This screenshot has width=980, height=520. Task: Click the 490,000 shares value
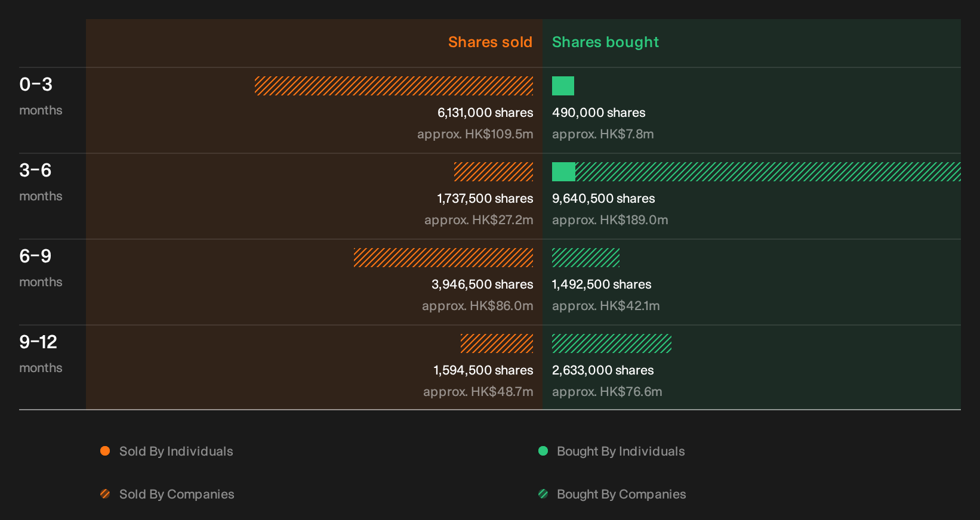[599, 113]
